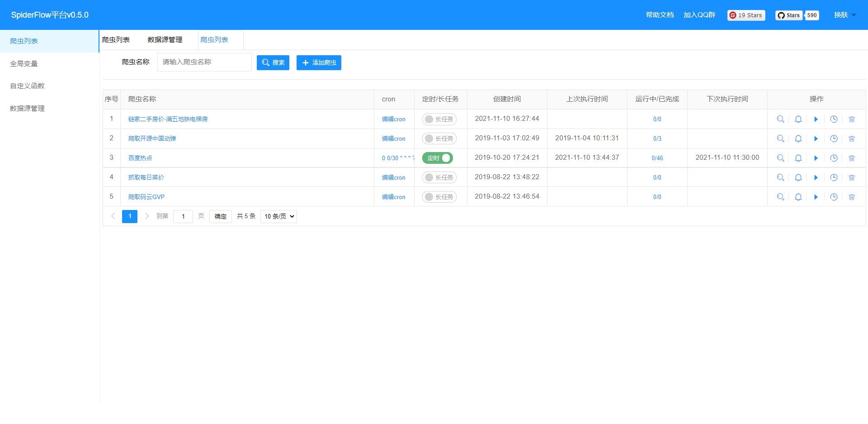Open the search magnifier for 爬取码云GVP
This screenshot has width=868, height=424.
pyautogui.click(x=780, y=196)
